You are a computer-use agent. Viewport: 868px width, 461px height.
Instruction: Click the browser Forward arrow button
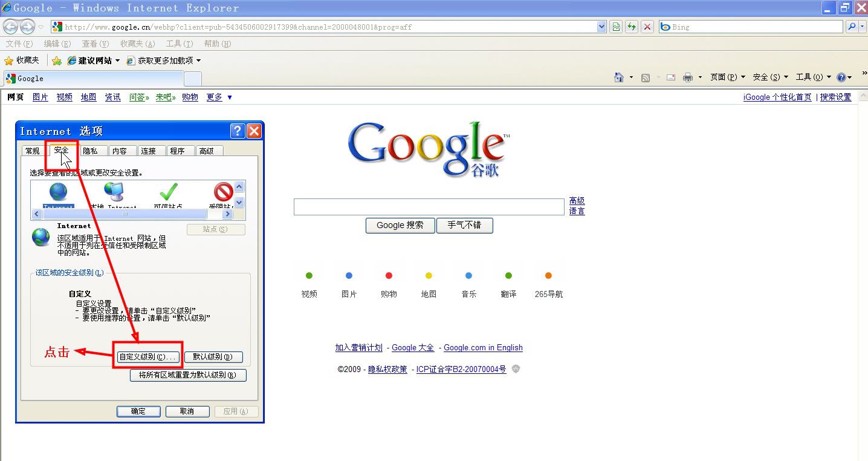click(x=27, y=27)
